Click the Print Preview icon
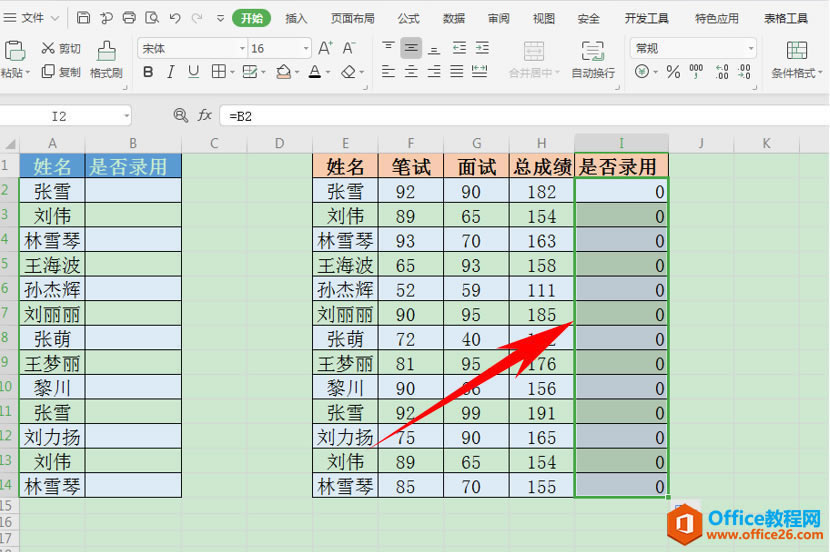This screenshot has width=830, height=552. [x=152, y=17]
